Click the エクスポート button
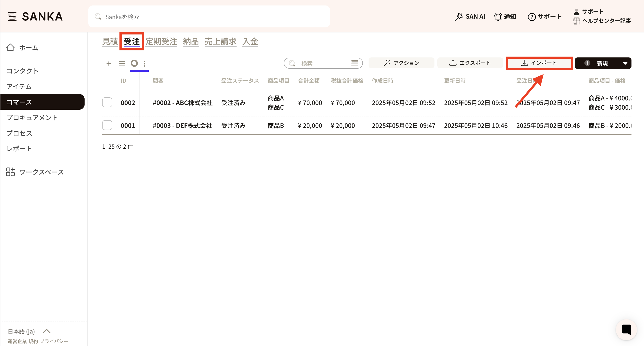 [x=470, y=63]
